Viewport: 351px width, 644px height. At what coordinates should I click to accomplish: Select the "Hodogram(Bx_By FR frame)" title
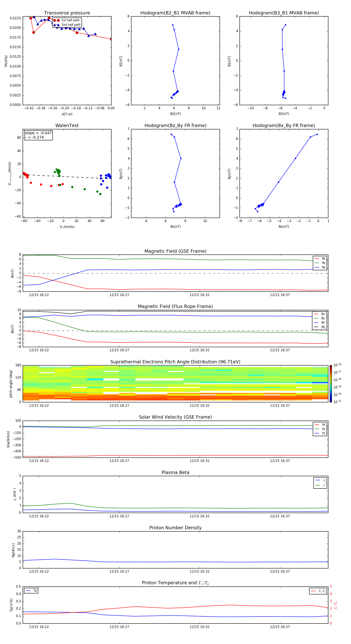(284, 125)
